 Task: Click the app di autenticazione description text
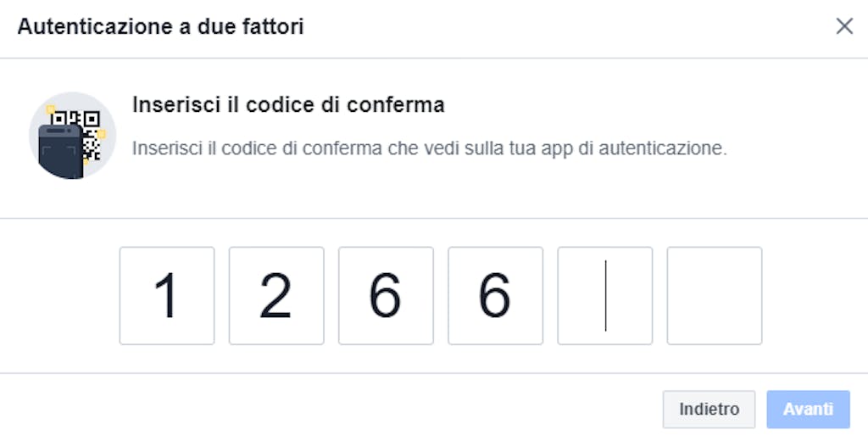(429, 148)
